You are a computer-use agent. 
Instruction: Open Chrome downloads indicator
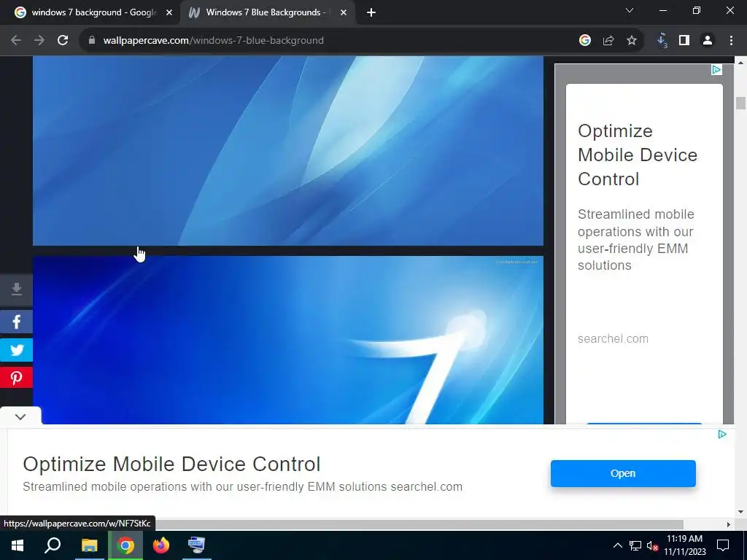pos(662,41)
